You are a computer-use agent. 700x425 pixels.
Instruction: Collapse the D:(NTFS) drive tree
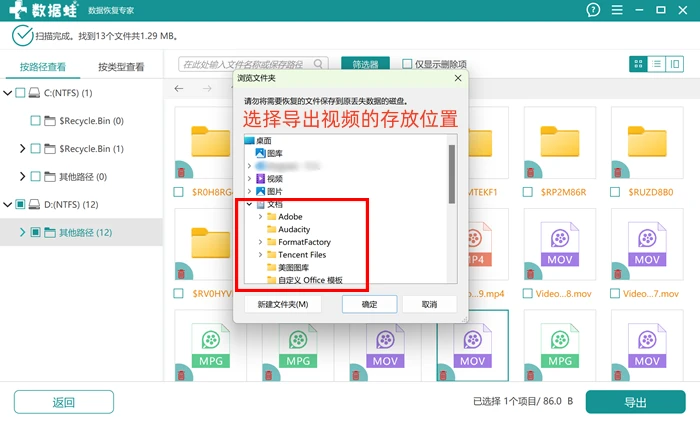click(7, 204)
